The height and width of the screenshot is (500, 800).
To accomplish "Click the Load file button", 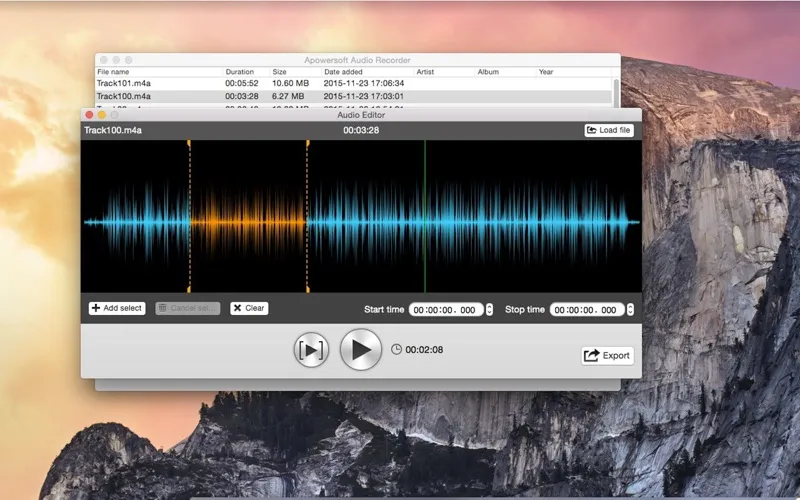I will click(608, 130).
